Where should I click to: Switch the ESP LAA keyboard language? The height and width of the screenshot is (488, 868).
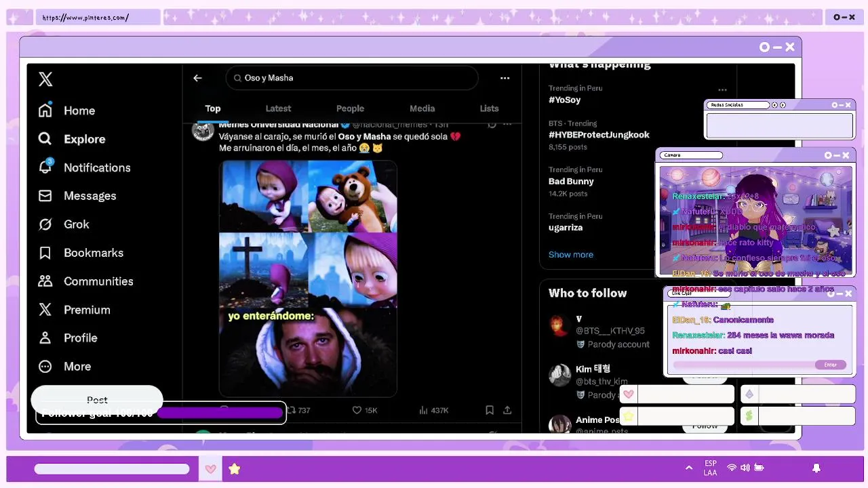point(710,468)
